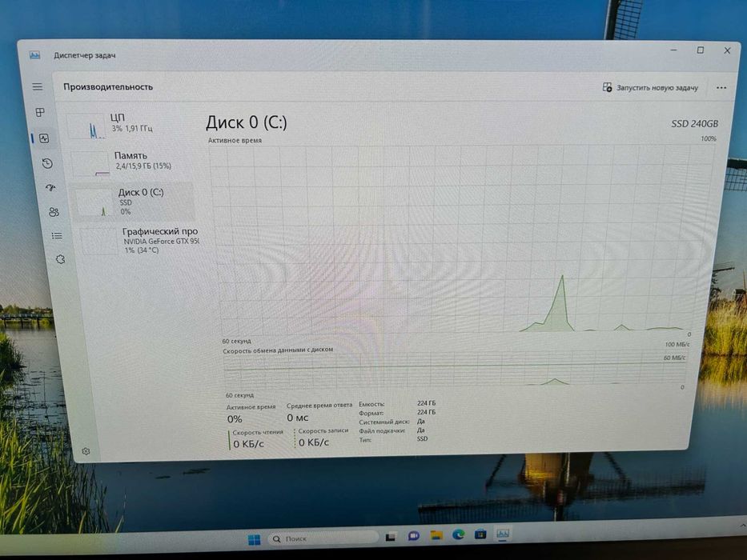
Task: Open File Explorer from the taskbar
Action: [x=436, y=535]
